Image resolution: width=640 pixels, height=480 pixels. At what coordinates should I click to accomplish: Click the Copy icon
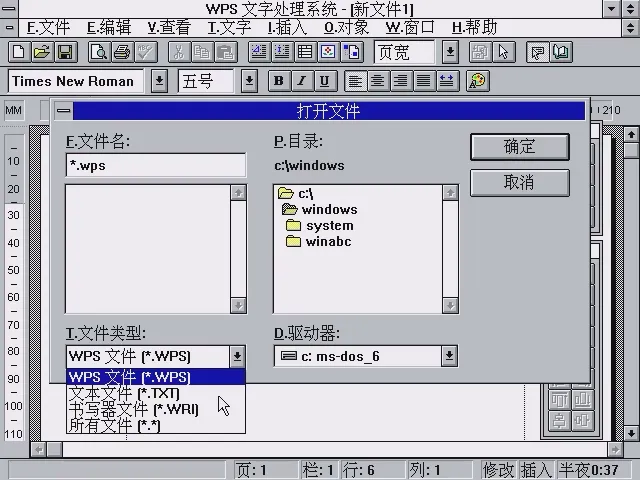(x=202, y=52)
